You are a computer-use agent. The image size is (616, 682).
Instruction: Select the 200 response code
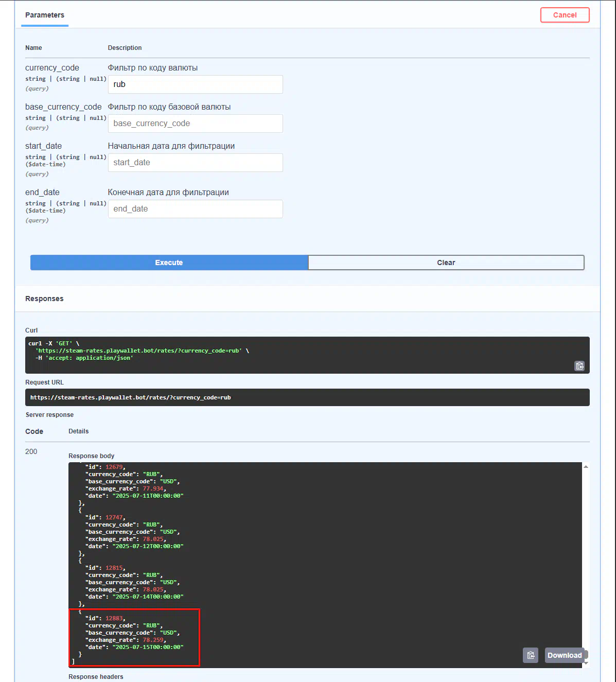pos(31,451)
